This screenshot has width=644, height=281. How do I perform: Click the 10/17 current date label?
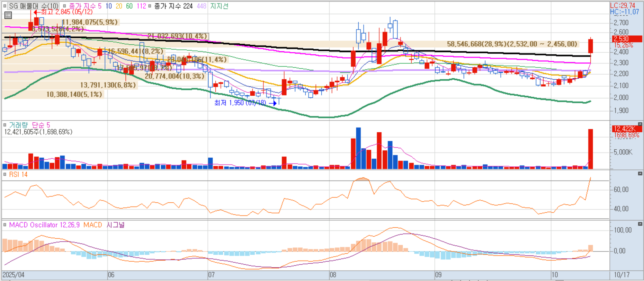click(621, 275)
